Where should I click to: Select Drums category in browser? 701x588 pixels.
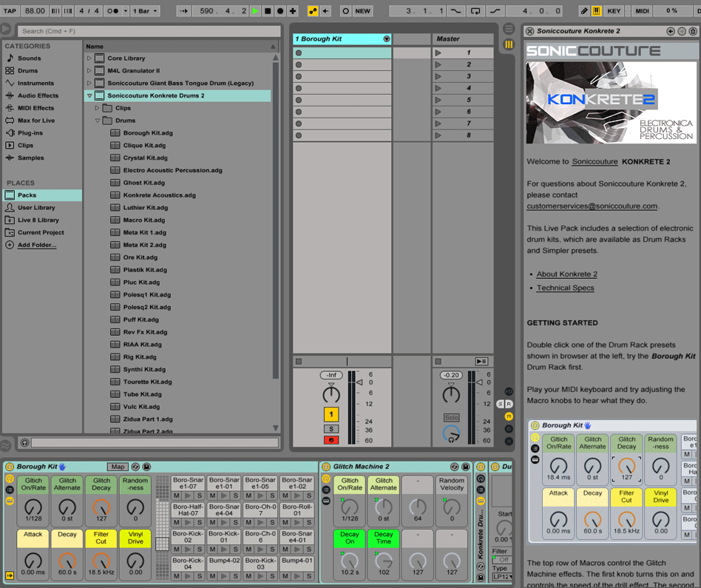(27, 71)
